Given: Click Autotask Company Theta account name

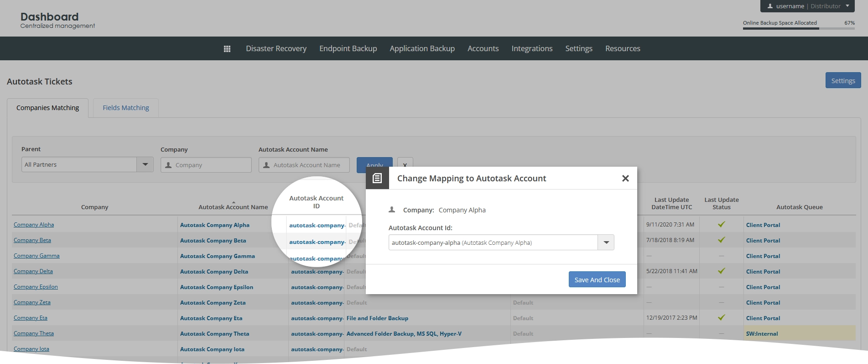Looking at the screenshot, I should click(215, 334).
